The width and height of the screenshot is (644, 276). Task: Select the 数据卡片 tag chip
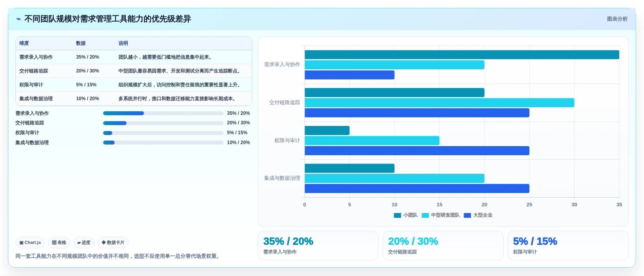point(113,242)
